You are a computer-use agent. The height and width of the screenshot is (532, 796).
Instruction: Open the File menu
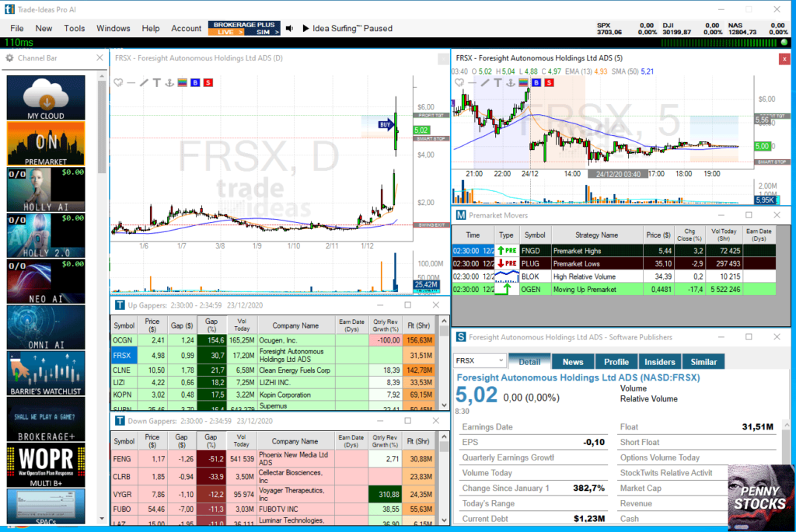[17, 29]
